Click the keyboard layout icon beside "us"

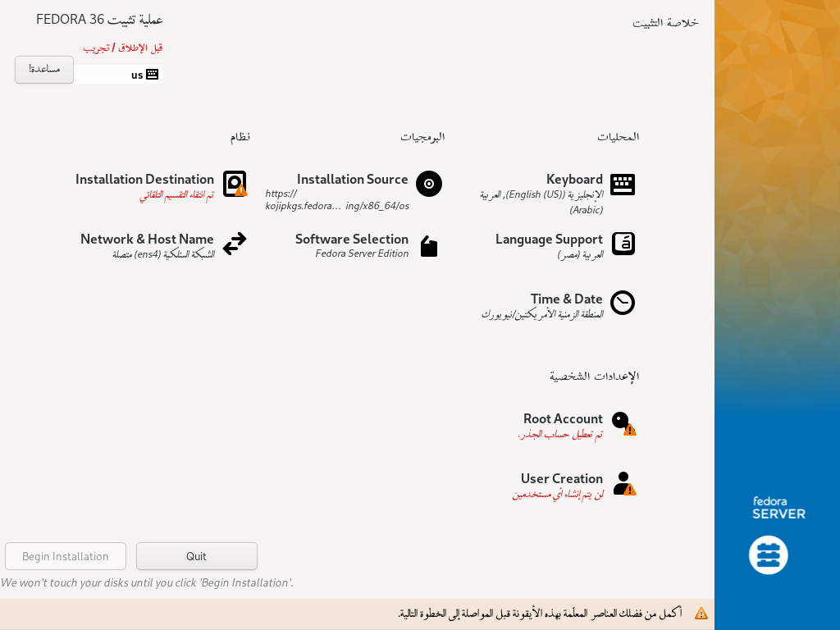[x=152, y=75]
